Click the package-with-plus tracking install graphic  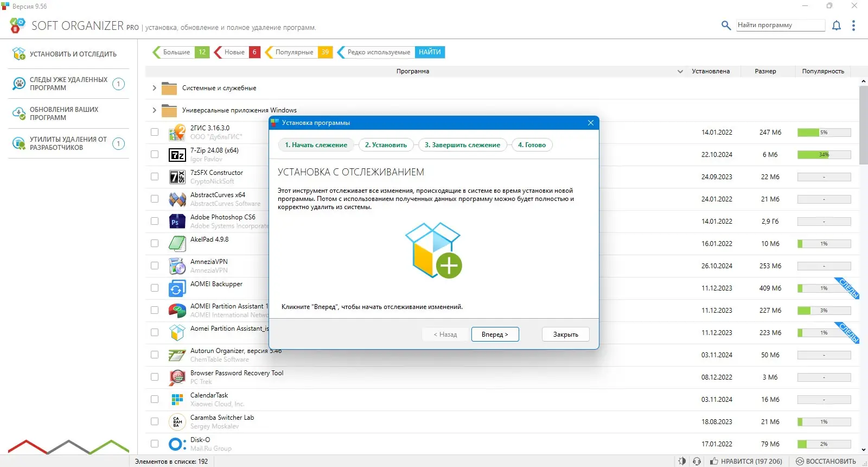click(433, 250)
